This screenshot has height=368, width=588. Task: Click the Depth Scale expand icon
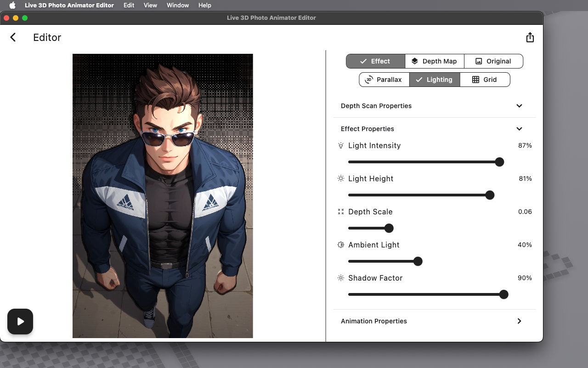pos(341,212)
